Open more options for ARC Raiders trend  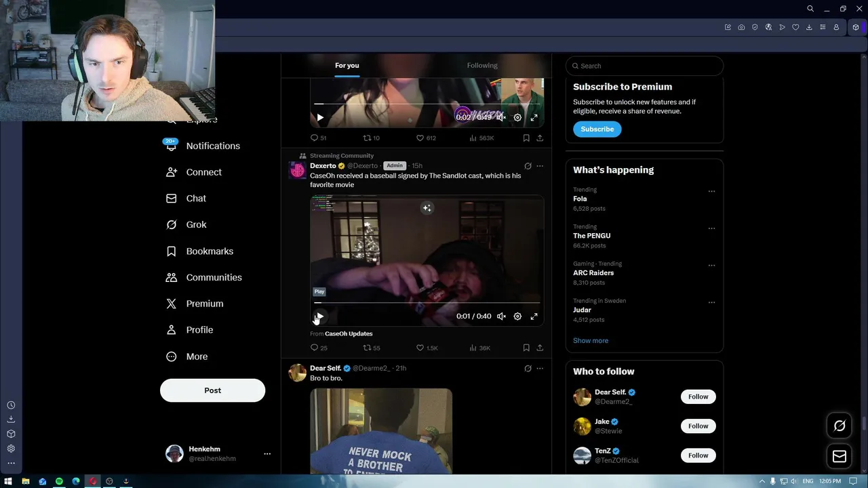click(x=711, y=265)
